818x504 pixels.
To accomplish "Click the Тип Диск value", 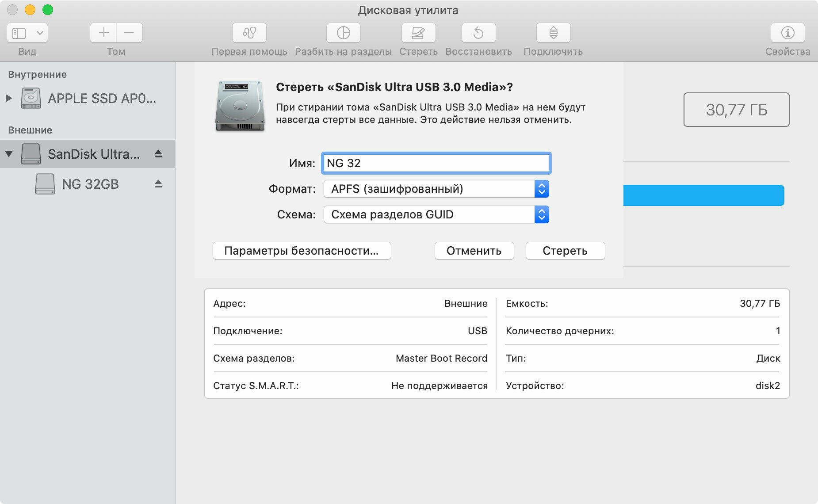I will tap(768, 358).
